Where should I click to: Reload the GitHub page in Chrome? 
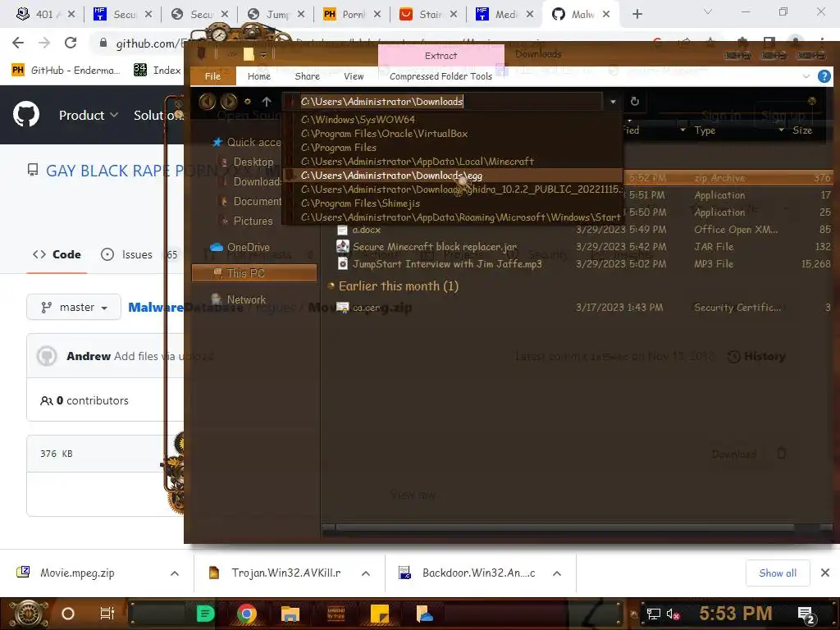pos(71,43)
